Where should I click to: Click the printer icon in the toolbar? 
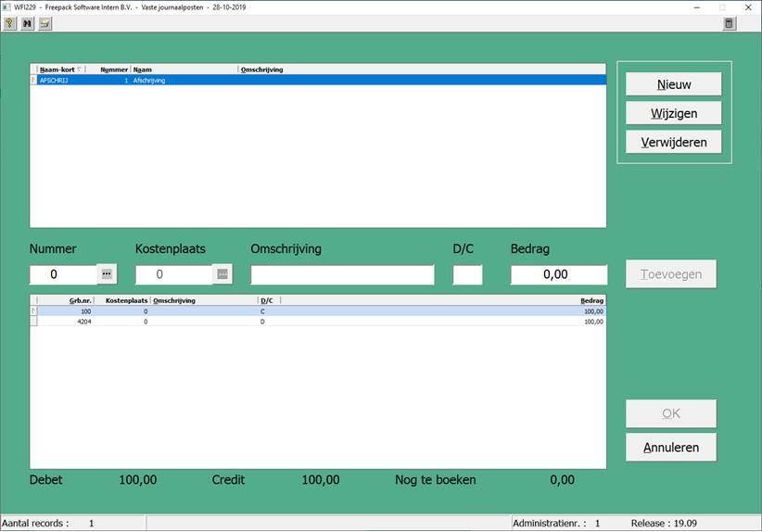[45, 23]
